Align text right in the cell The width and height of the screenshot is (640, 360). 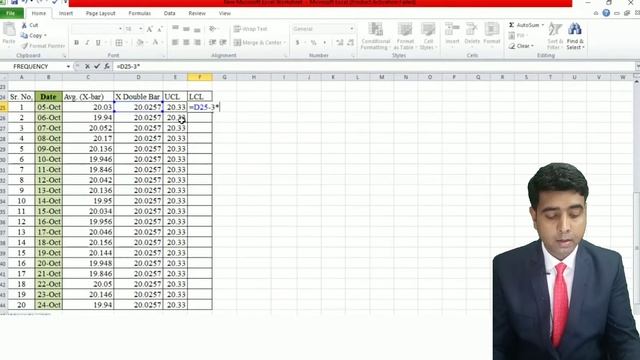197,42
